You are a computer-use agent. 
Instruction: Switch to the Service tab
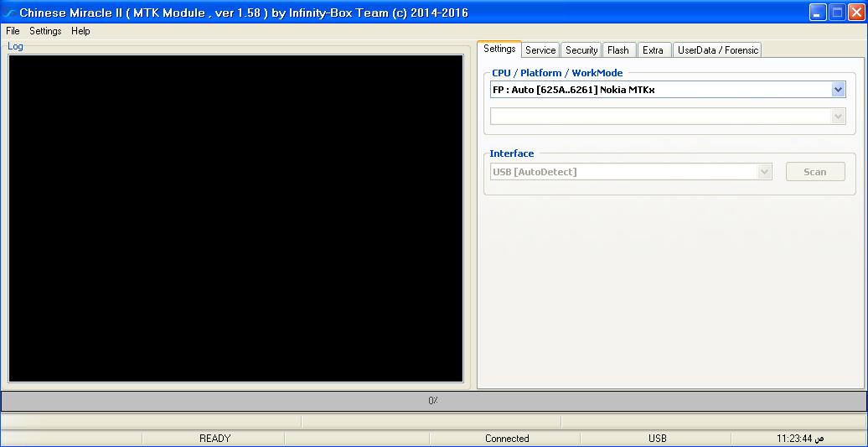coord(540,49)
